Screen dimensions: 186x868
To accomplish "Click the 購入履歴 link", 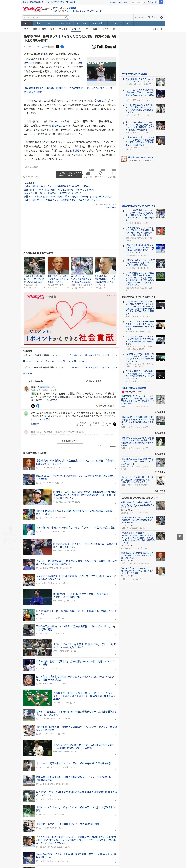I will coord(152,17).
